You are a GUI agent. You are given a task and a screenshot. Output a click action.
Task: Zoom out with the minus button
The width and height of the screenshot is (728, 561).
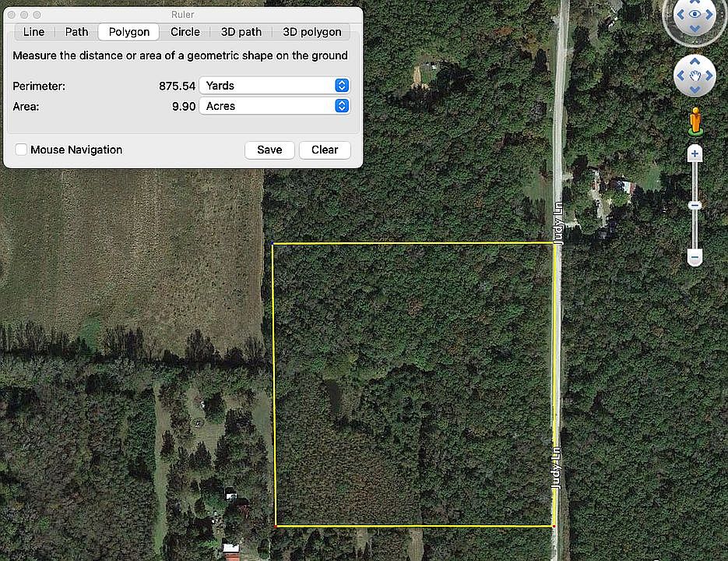(x=695, y=257)
